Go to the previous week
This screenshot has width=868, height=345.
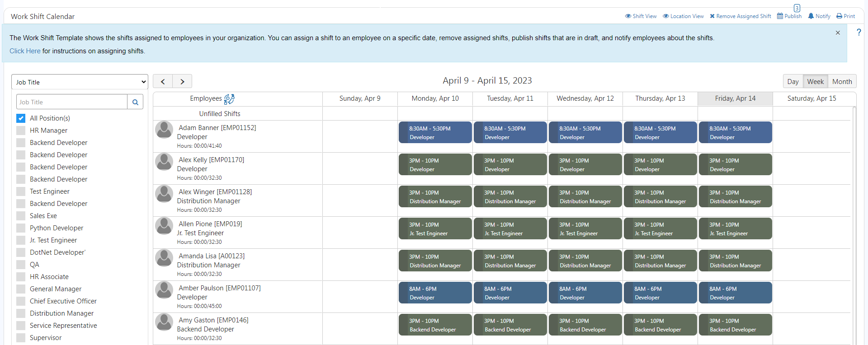163,81
